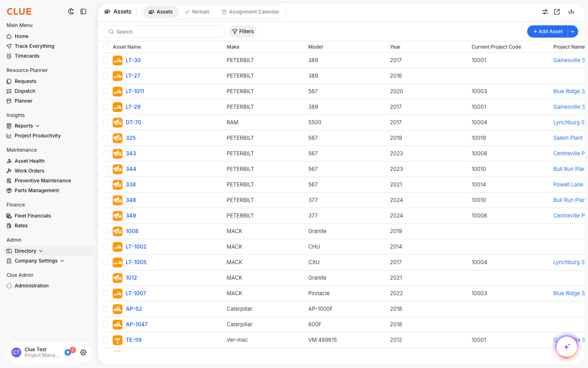Screen dimensions: 588x368
Task: Click the LT-30 truck asset icon
Action: pyautogui.click(x=118, y=60)
